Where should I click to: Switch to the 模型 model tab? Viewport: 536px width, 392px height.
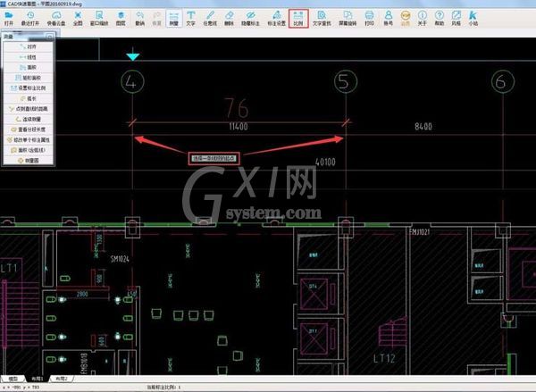(x=13, y=379)
